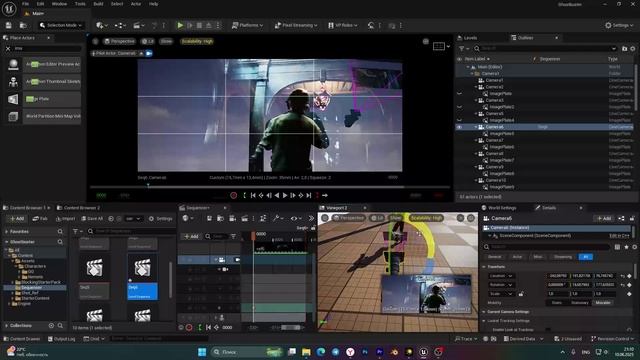Viewport: 640px width, 360px height.
Task: Click the lock icon beside Camera6 in Details
Action: coord(632,219)
